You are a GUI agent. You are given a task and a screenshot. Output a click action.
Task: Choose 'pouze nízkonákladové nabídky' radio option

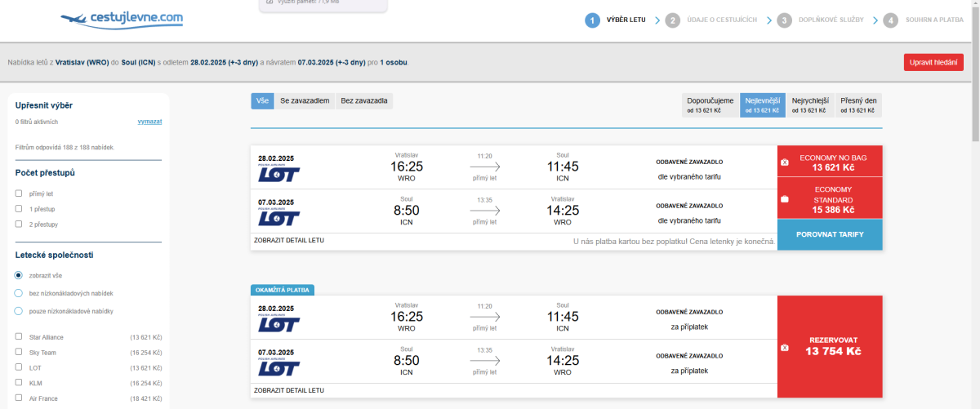(x=19, y=311)
